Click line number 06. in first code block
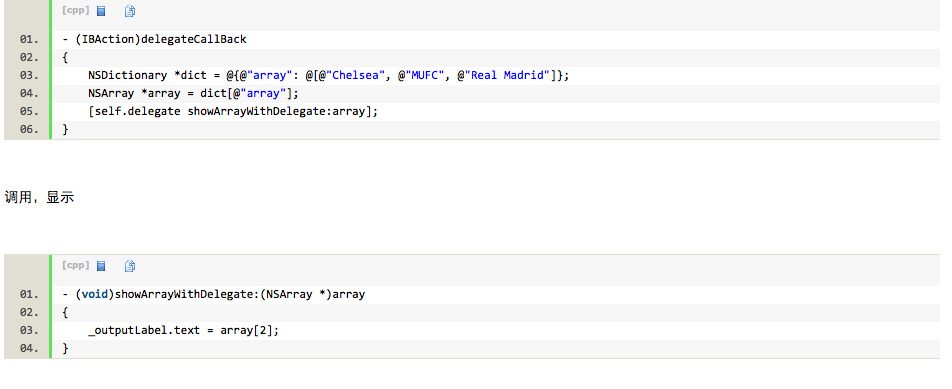 click(x=29, y=130)
